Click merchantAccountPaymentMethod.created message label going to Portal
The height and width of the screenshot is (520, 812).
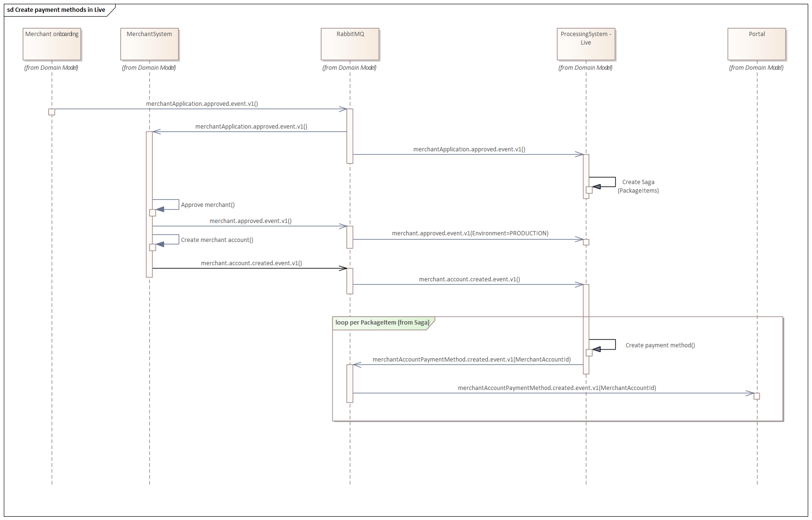tap(557, 388)
